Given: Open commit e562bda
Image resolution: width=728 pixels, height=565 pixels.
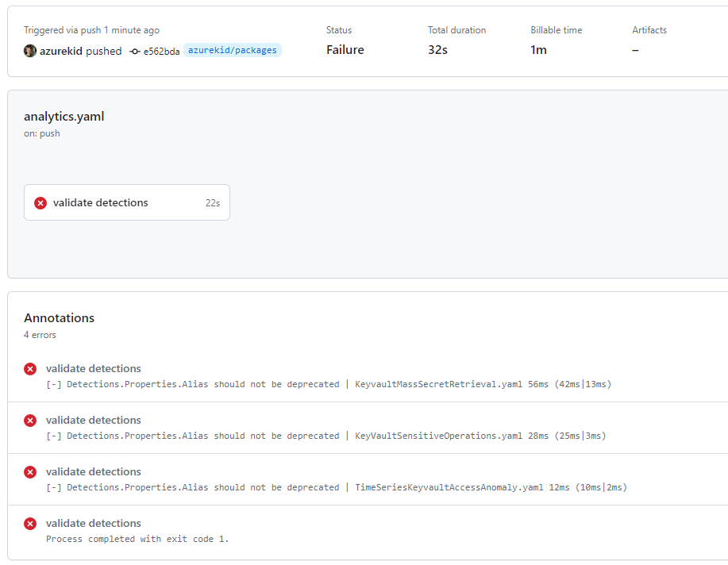Looking at the screenshot, I should click(x=160, y=50).
